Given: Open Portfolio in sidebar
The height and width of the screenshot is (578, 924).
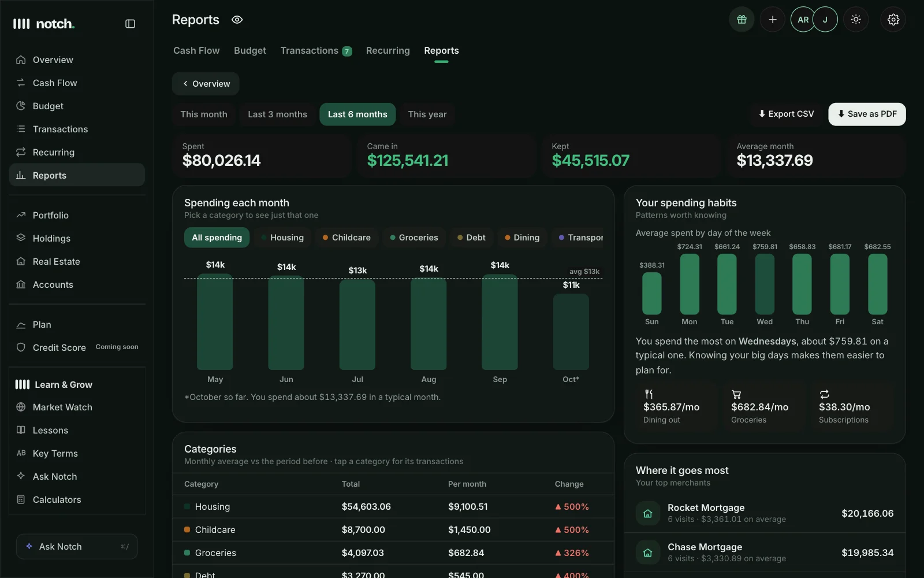Looking at the screenshot, I should point(77,215).
